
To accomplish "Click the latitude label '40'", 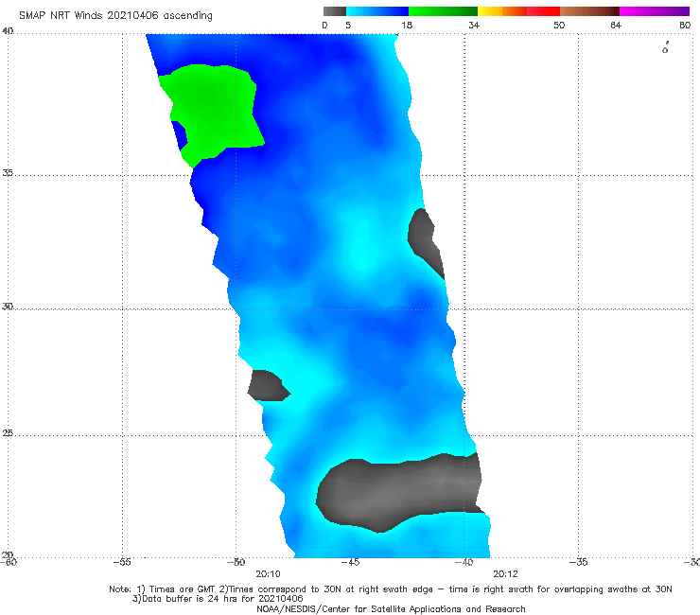I will (8, 31).
